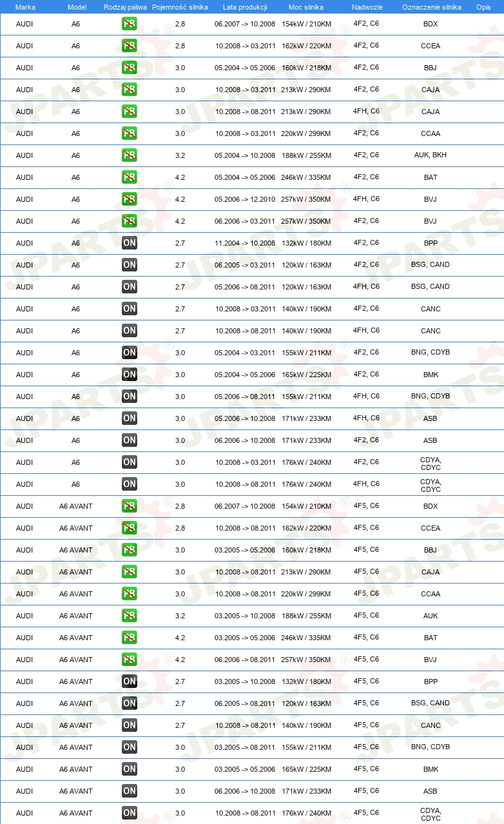The image size is (504, 824).
Task: Click the PB fuel icon in the A6 4FH CAJA row
Action: 130,112
